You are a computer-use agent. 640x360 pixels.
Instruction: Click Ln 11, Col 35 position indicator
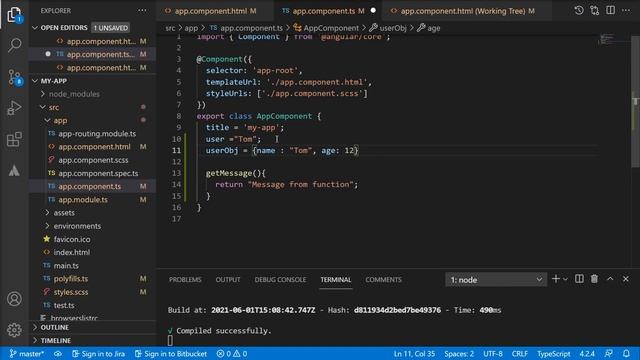pyautogui.click(x=414, y=353)
